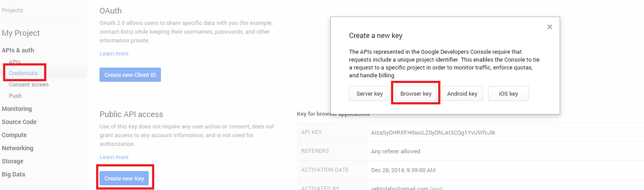This screenshot has height=190, width=644.
Task: Close the Create a new key dialog
Action: 550,27
